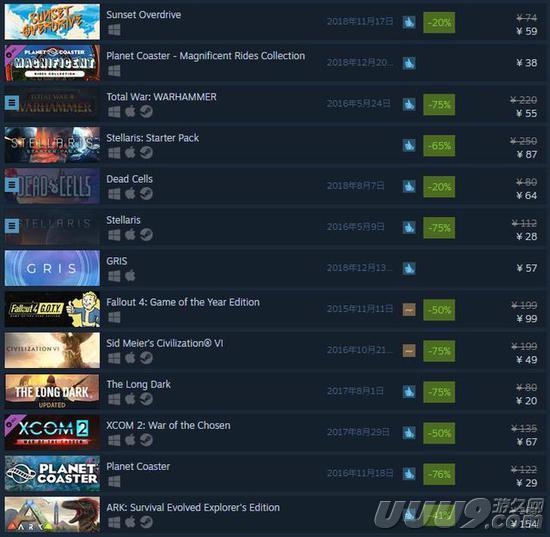
Task: Open the GRIS game thumbnail
Action: click(52, 268)
